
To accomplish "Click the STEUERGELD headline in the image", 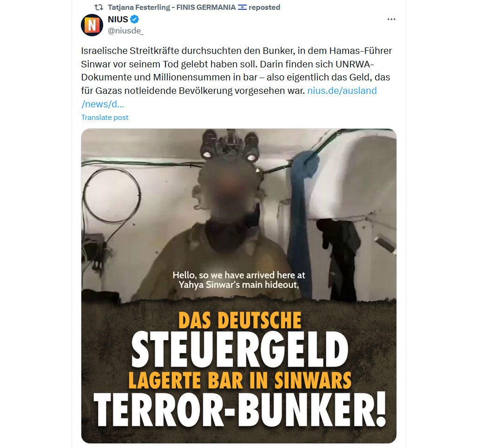I will 240,349.
